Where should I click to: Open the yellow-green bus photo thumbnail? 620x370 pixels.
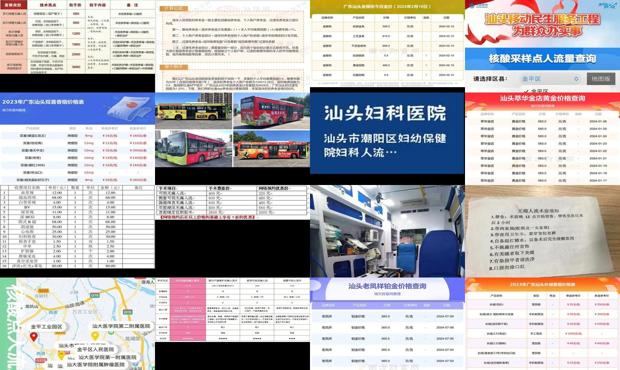point(193,111)
